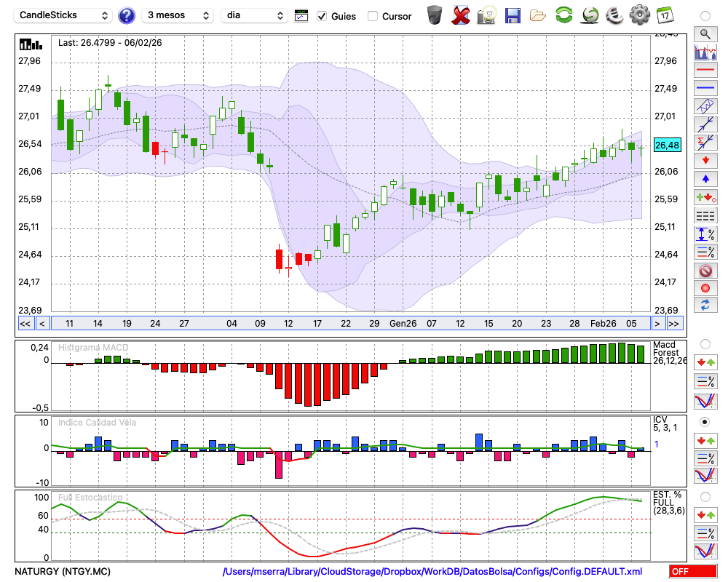Click the Config.DEFAULT.xml path link

pos(432,571)
